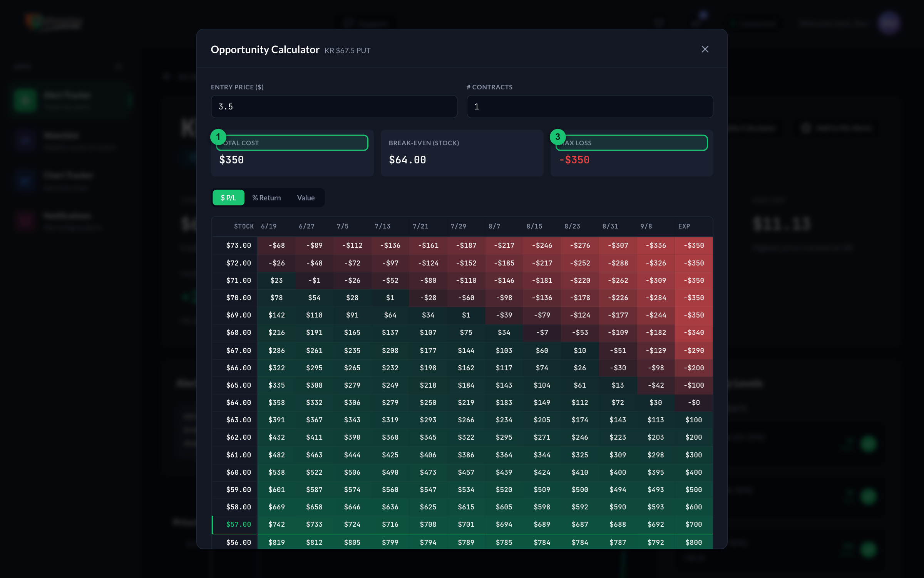924x578 pixels.
Task: Switch to the Value tab
Action: 306,198
